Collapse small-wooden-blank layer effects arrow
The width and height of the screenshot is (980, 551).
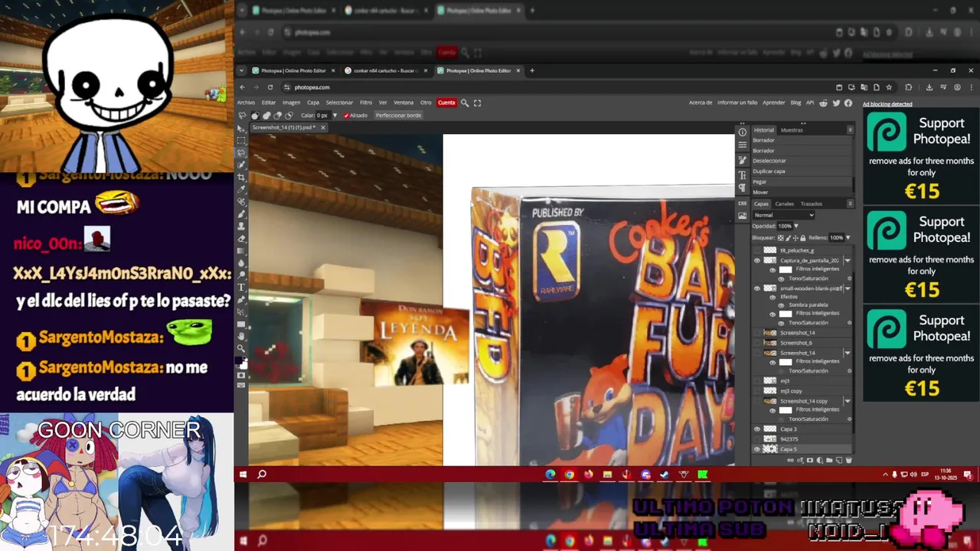tap(848, 288)
